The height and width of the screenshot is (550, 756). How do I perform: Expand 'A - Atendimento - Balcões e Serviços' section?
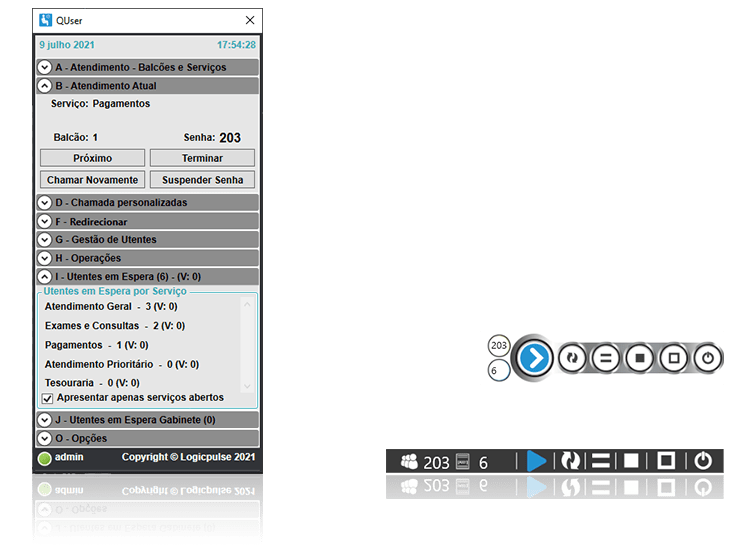click(x=45, y=67)
